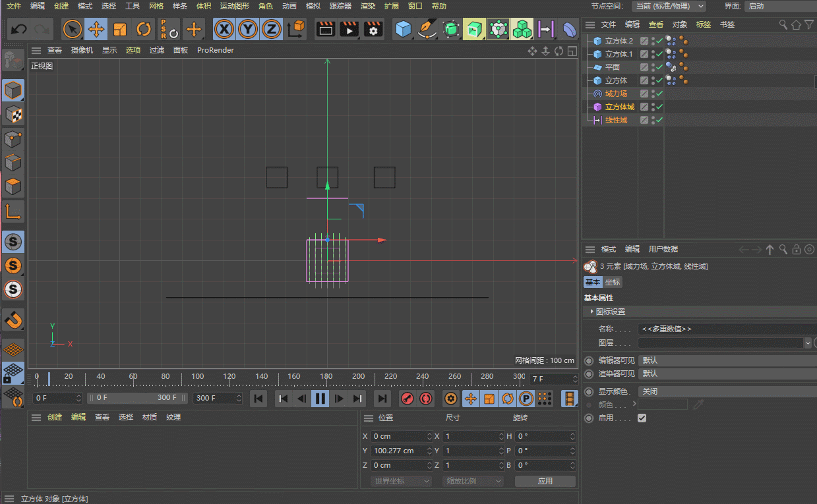
Task: Open the Render Settings icon
Action: coord(373,30)
